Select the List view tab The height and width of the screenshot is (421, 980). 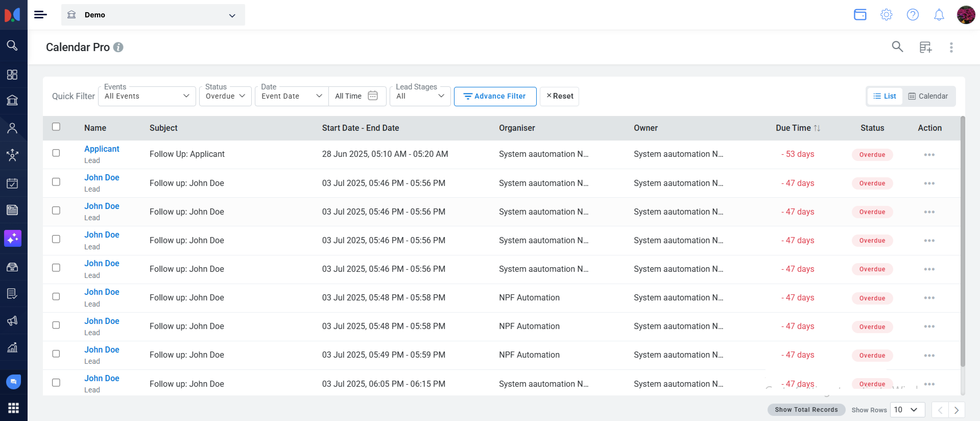pyautogui.click(x=885, y=96)
